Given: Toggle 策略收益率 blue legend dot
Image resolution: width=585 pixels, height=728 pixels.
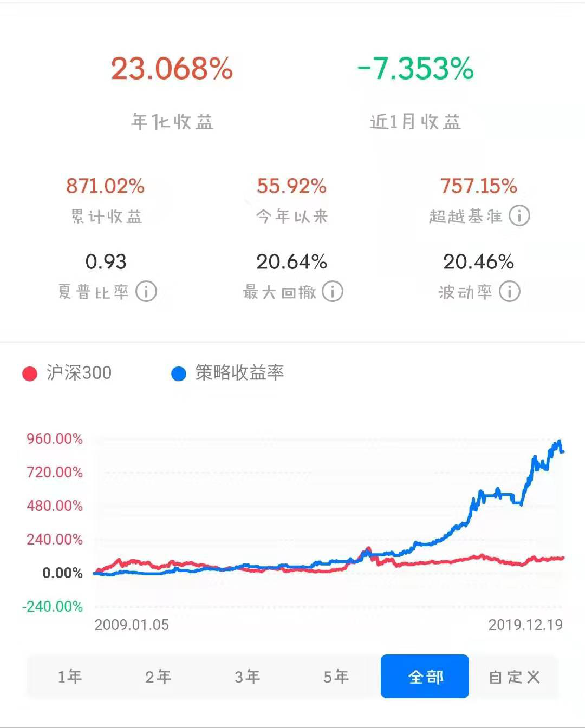Looking at the screenshot, I should [x=179, y=373].
